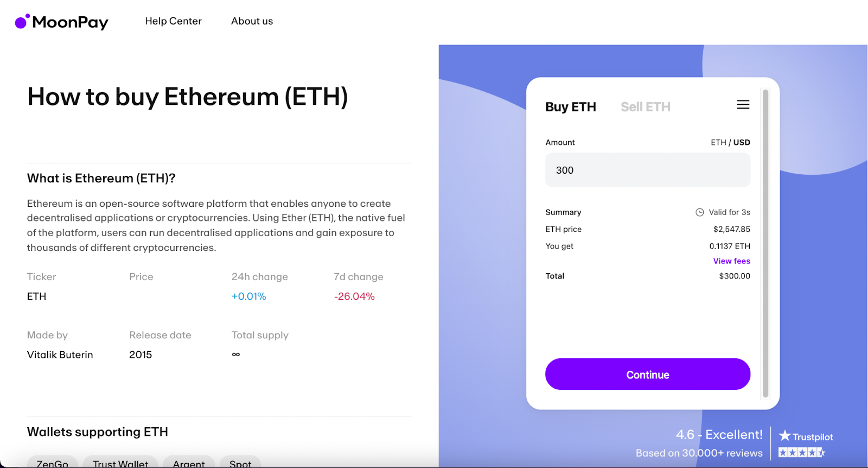Image resolution: width=868 pixels, height=468 pixels.
Task: Select the Trust Wallet chip
Action: coord(120,463)
